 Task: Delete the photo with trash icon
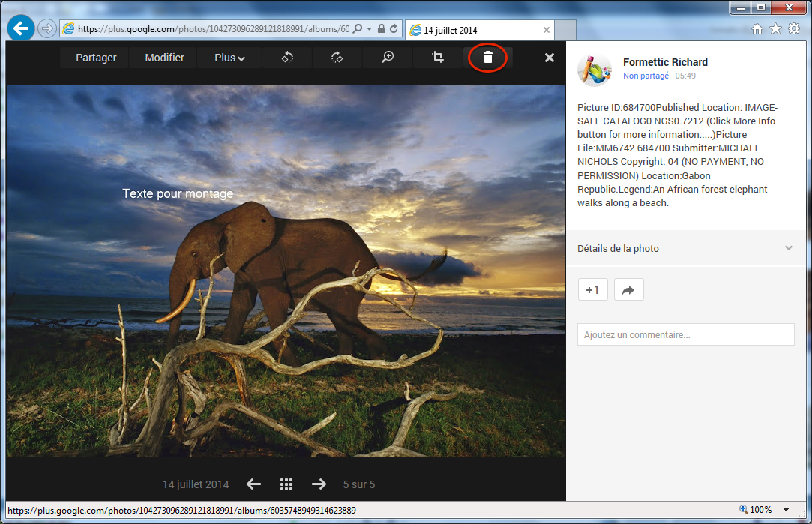click(x=488, y=58)
